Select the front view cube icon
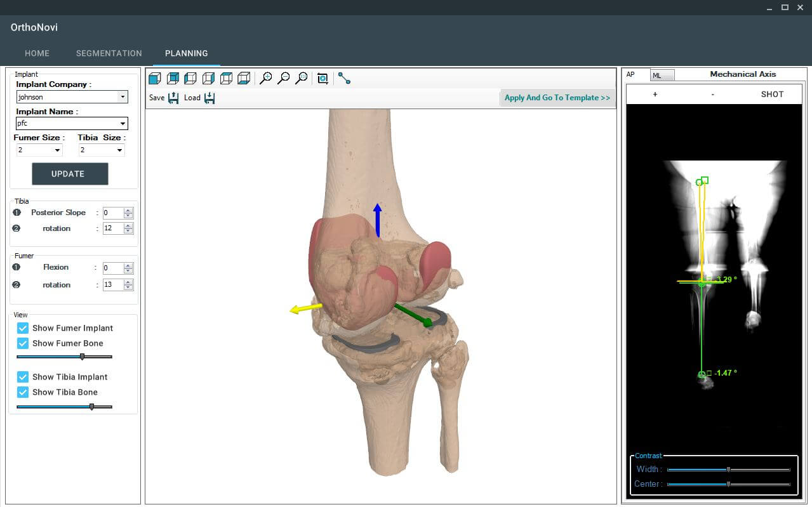This screenshot has width=812, height=507. (154, 79)
